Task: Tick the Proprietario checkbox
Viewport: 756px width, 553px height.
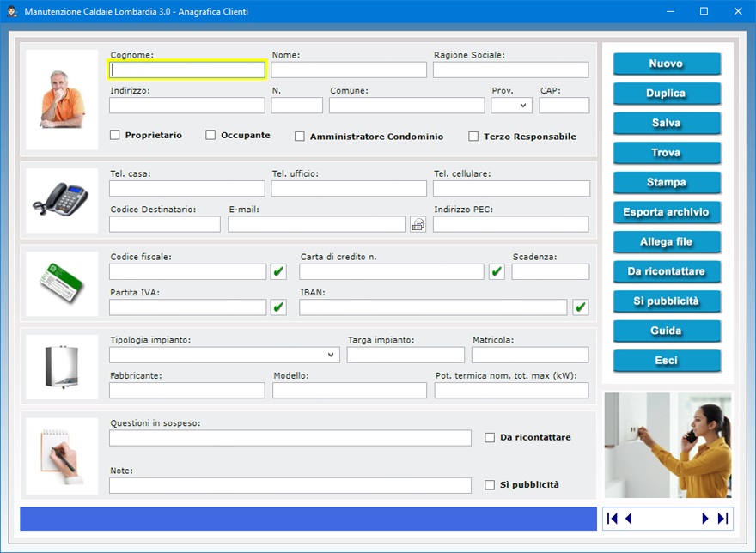Action: [115, 135]
